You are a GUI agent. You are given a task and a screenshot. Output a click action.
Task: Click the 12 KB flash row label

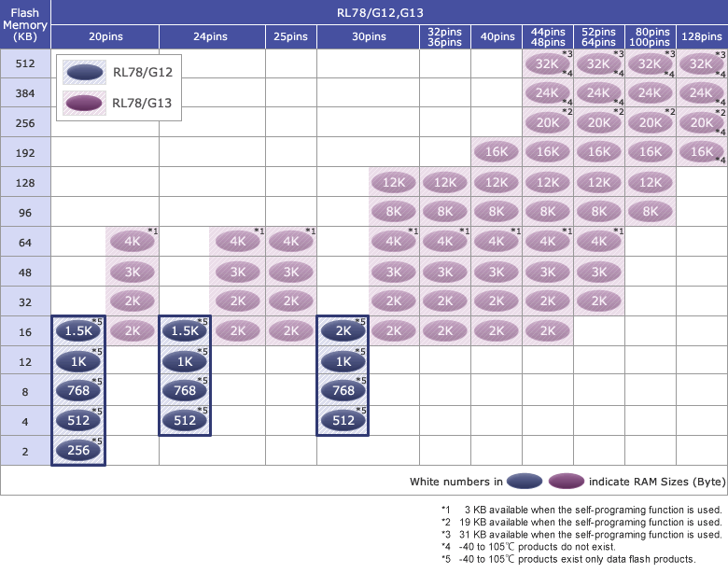point(25,362)
